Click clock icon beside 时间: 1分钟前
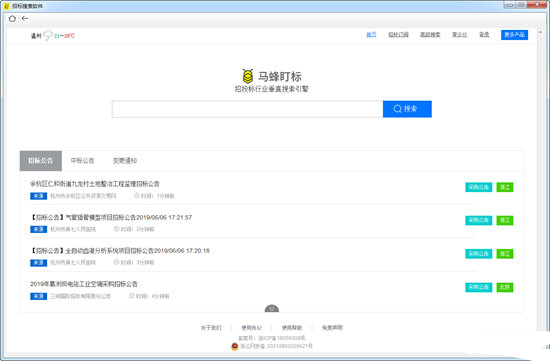Image resolution: width=550 pixels, height=361 pixels. pos(137,195)
